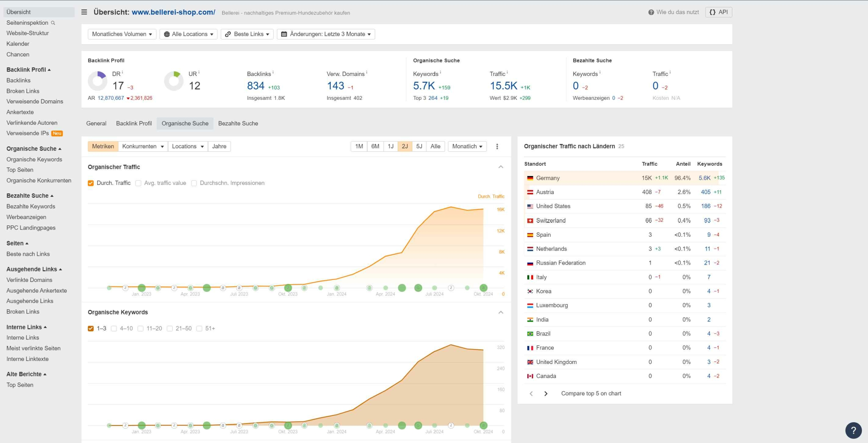Open the Konkurrenten dropdown
Viewport: 868px width, 443px height.
pos(143,147)
